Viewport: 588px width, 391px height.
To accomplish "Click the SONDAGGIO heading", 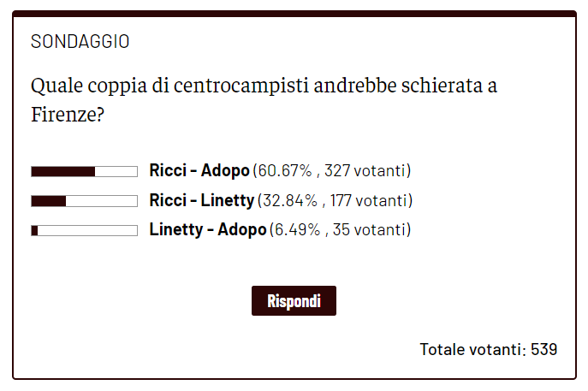I will [80, 41].
